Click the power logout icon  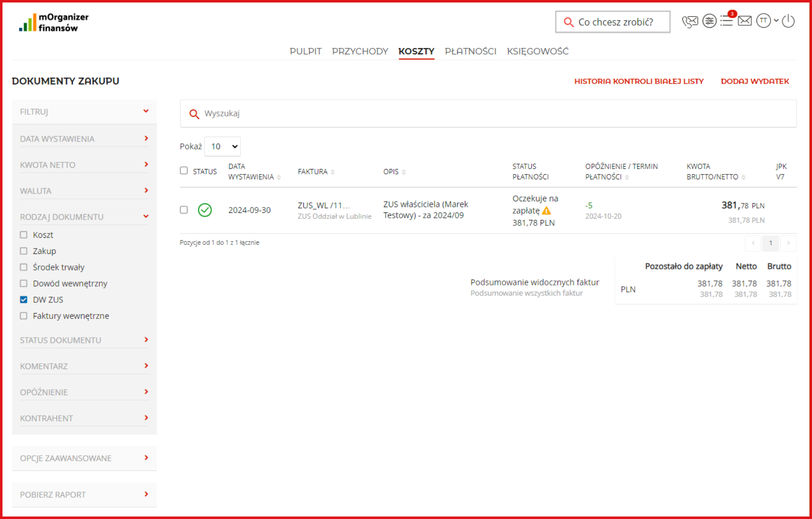coord(788,21)
